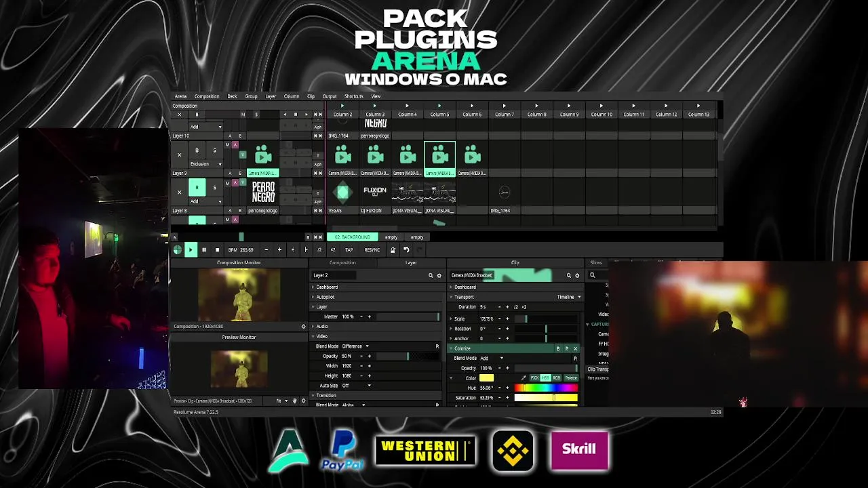Viewport: 868px width, 488px height.
Task: Trigger the DJ FUXION clip thumbnail
Action: 375,192
